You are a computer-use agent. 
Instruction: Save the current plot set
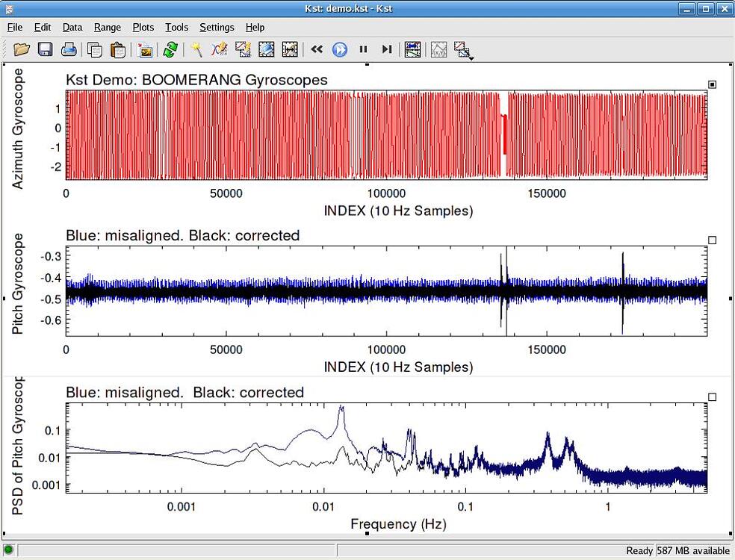pos(45,49)
